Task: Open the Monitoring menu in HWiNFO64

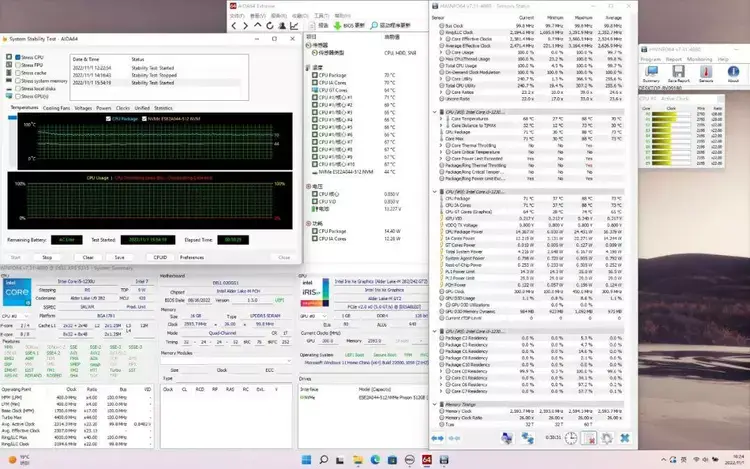Action: point(697,58)
